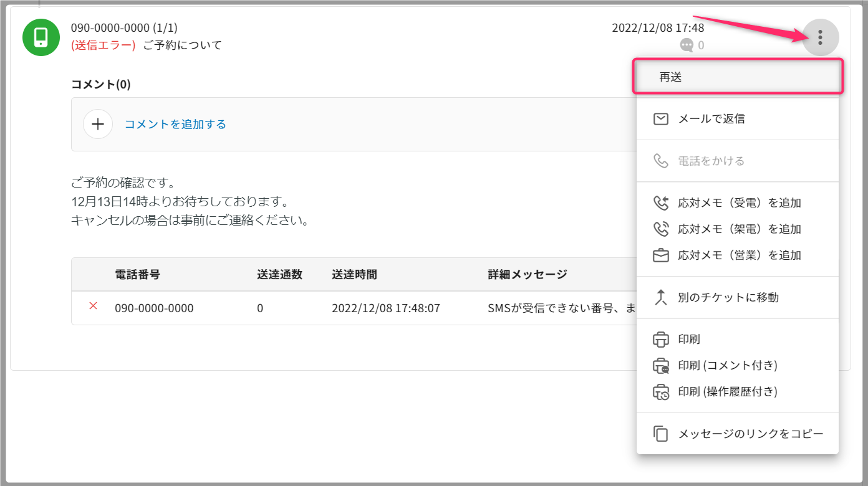This screenshot has width=868, height=486.
Task: Click the print with comments icon
Action: tap(661, 366)
